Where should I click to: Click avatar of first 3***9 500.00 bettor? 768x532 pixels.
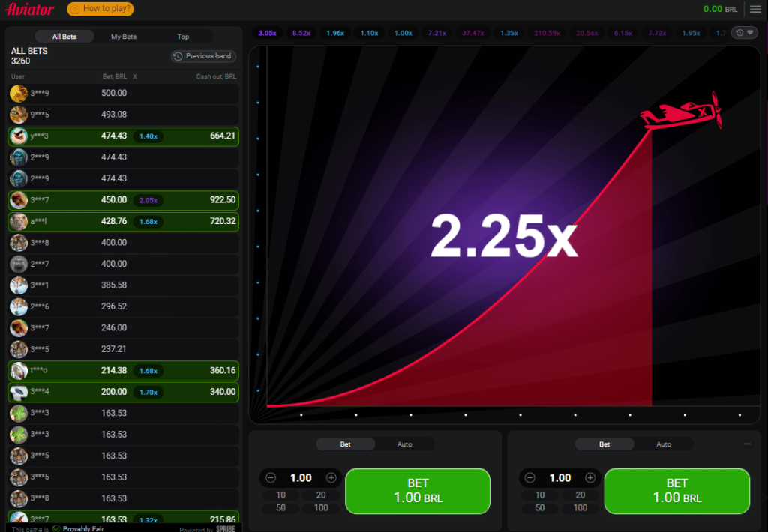[x=19, y=93]
